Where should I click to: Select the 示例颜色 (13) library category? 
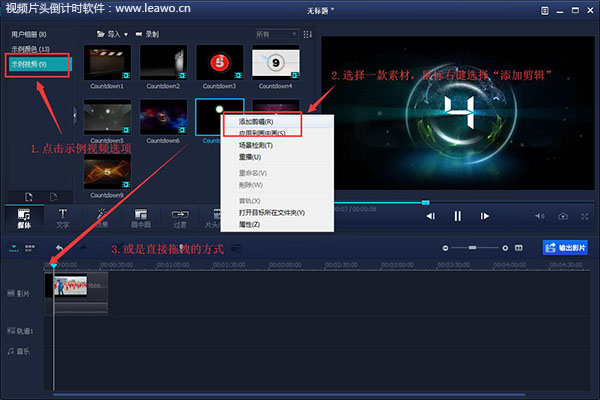coord(30,49)
